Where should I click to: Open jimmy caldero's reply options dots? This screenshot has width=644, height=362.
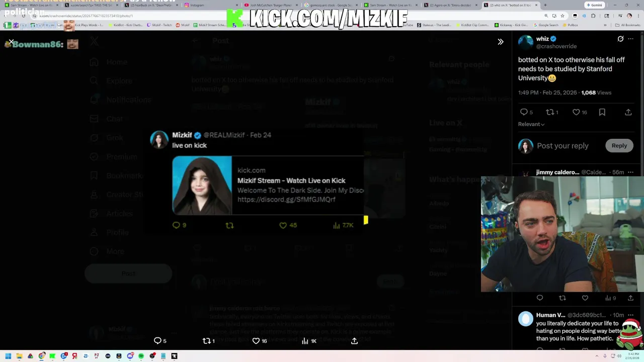coord(631,172)
